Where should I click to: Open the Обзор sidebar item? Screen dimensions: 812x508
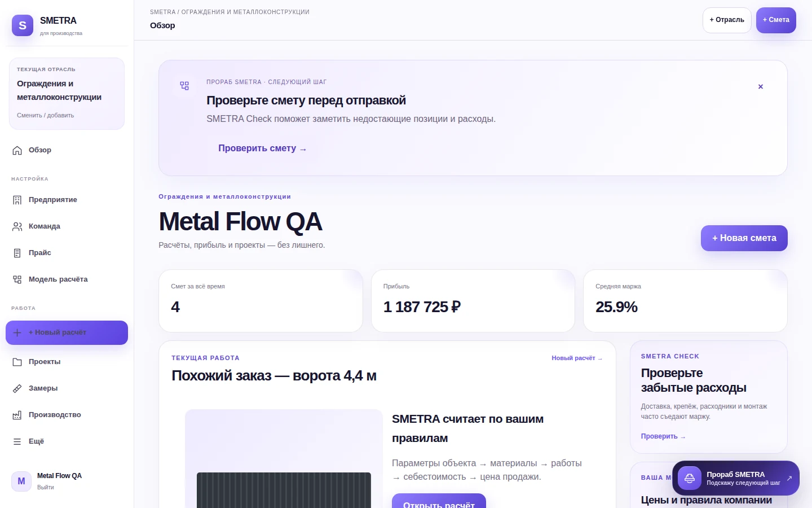(x=67, y=150)
